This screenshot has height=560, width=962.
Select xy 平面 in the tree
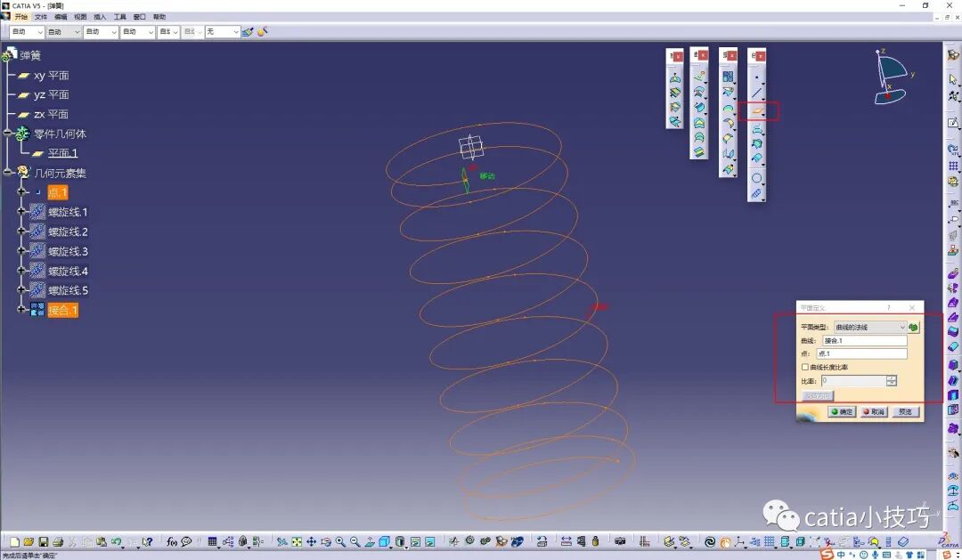pos(51,76)
